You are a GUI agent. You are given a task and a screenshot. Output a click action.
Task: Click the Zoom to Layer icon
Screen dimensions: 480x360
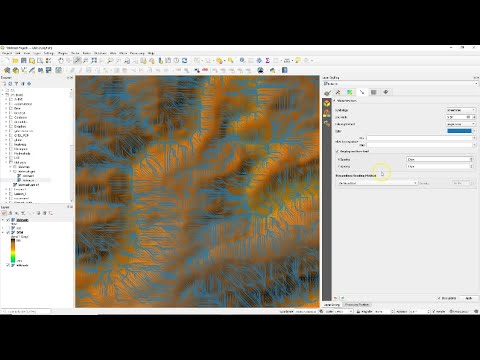[x=110, y=61]
